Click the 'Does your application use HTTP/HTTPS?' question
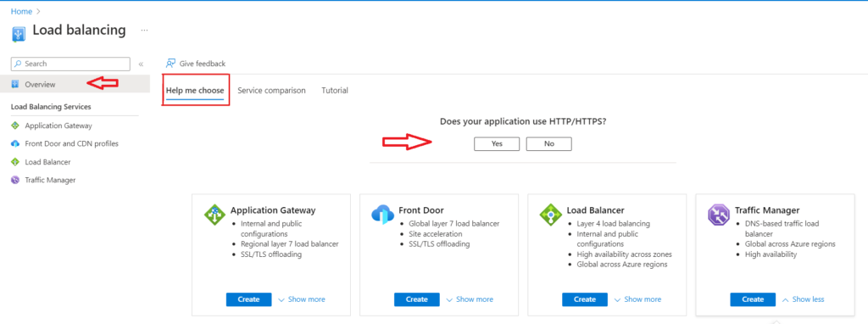 point(522,121)
